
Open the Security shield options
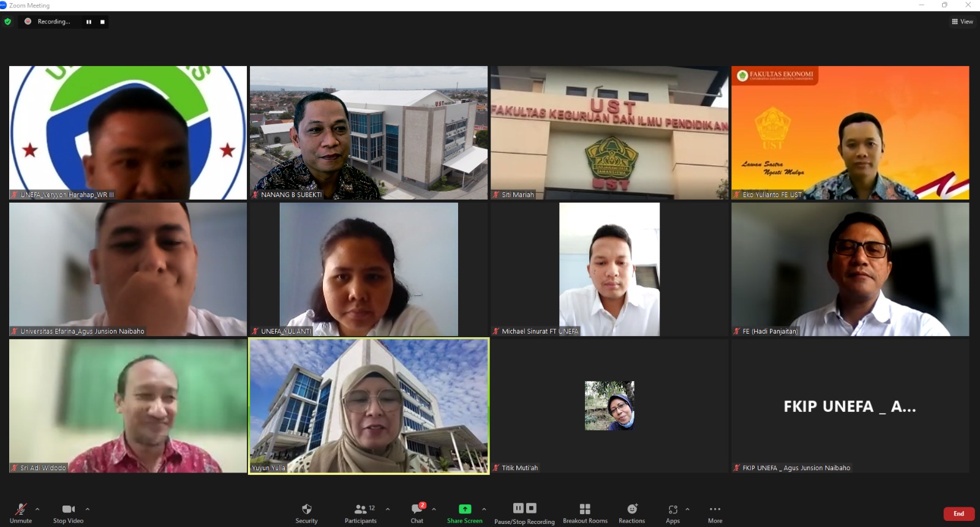306,513
